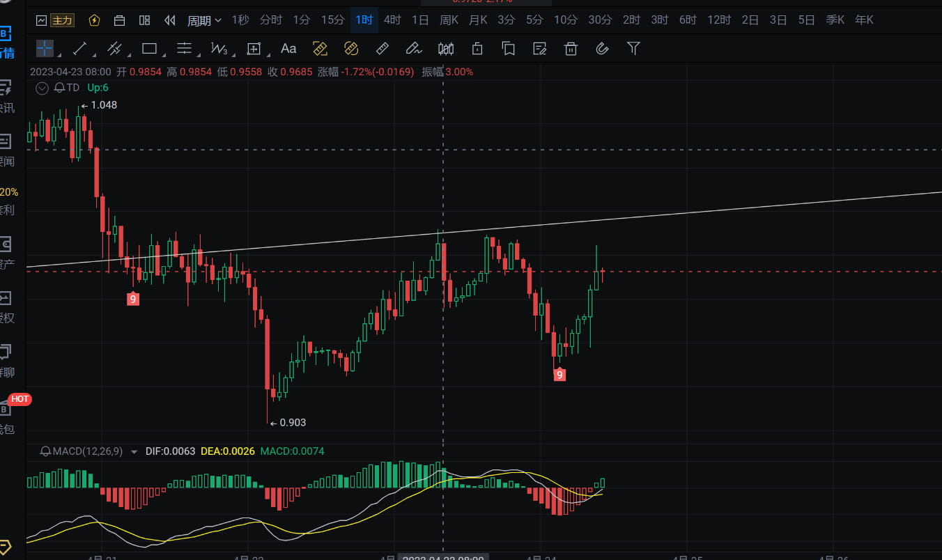Switch to the 周K weekly chart tab
Image resolution: width=942 pixels, height=560 pixels.
click(448, 20)
